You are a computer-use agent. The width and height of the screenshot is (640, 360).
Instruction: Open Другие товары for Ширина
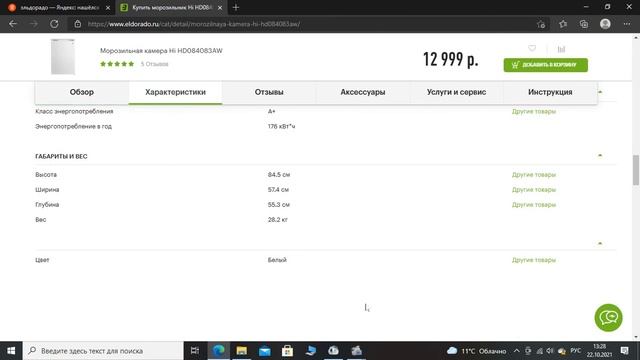pyautogui.click(x=534, y=190)
